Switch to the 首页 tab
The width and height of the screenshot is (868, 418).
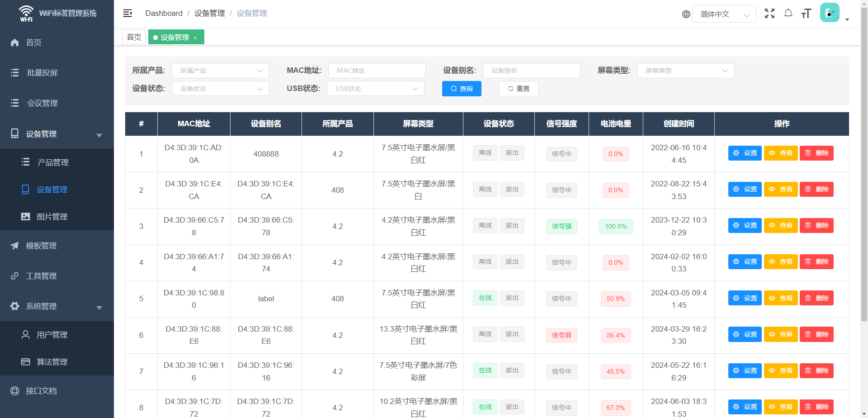[134, 37]
